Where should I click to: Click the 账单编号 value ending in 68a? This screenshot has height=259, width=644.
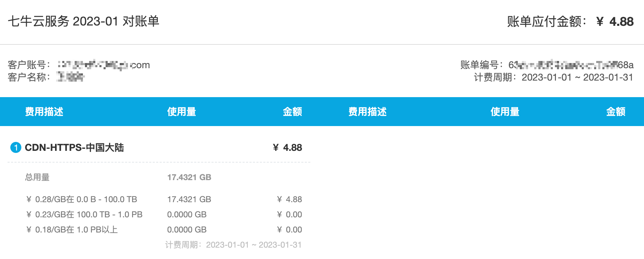point(571,65)
